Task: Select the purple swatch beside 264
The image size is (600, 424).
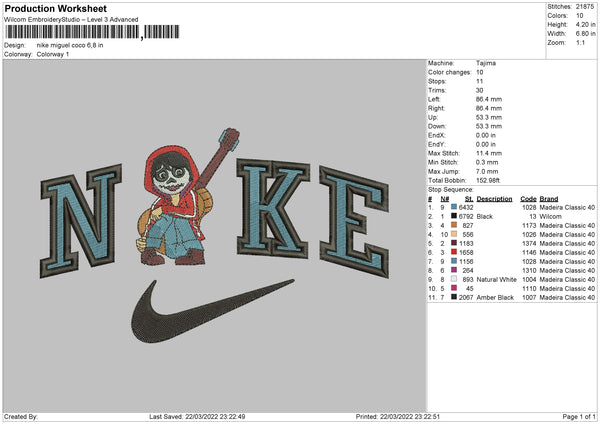Action: tap(454, 270)
